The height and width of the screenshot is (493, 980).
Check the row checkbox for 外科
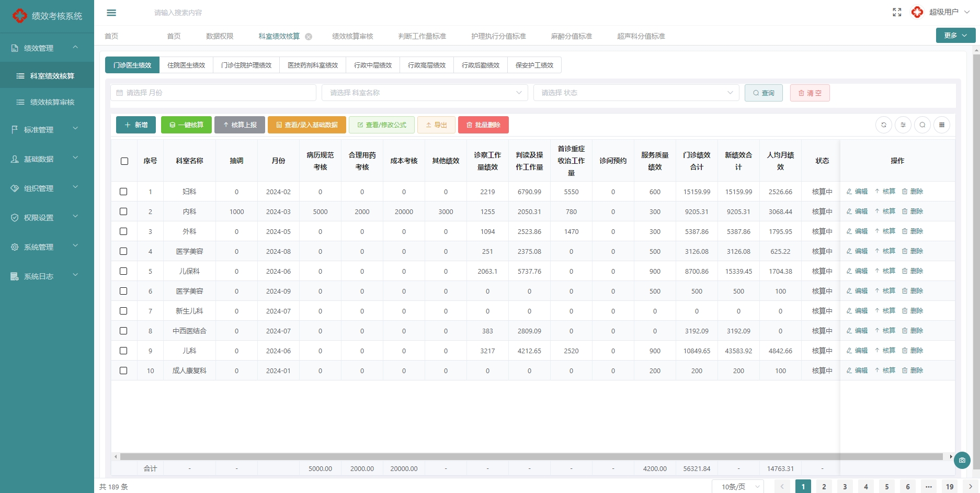(x=123, y=231)
